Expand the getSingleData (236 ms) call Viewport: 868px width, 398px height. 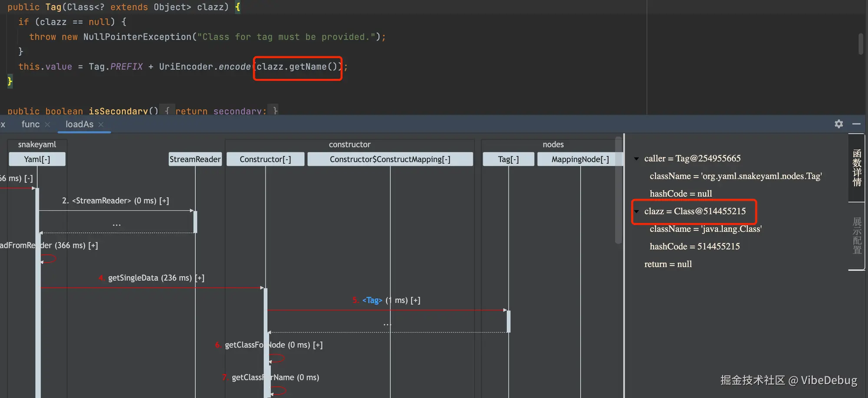(x=200, y=278)
